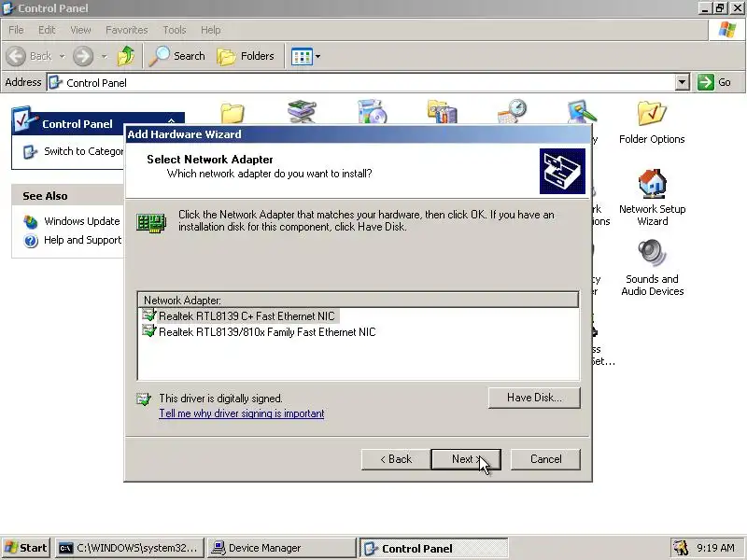Click the Address bar field
Viewport: 747px width, 560px height.
coord(361,83)
